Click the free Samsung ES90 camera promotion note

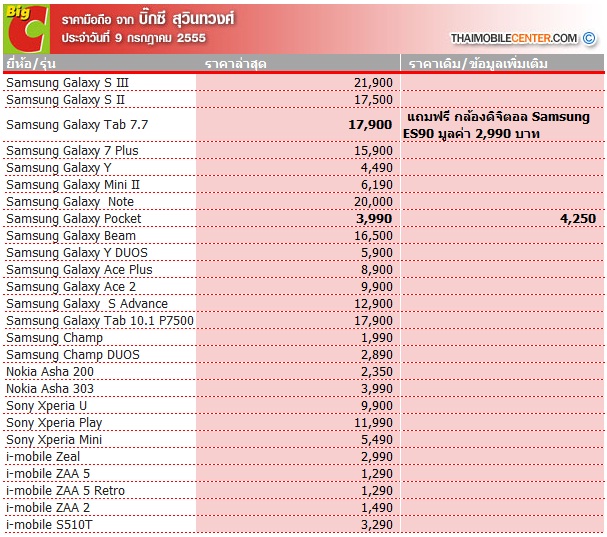tap(497, 125)
